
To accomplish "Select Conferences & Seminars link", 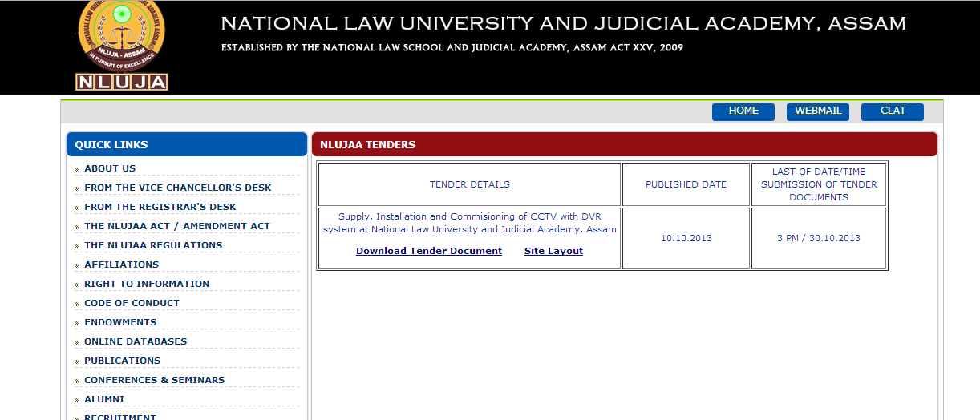I will 155,380.
